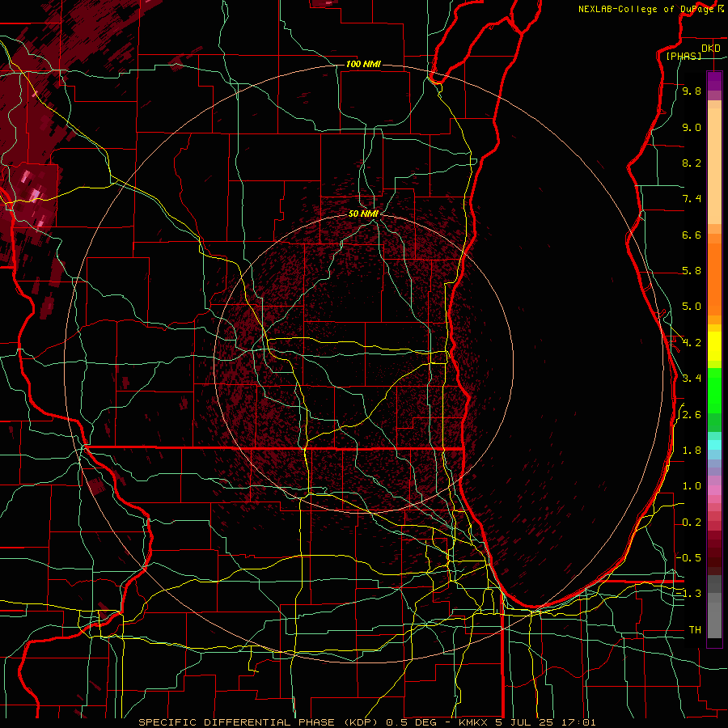Click the 3.4 scale value
Screen dimensions: 728x728
coord(692,379)
